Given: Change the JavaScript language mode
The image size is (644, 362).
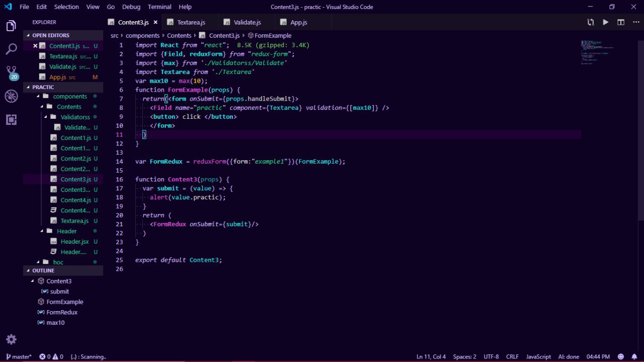Looking at the screenshot, I should [538, 356].
